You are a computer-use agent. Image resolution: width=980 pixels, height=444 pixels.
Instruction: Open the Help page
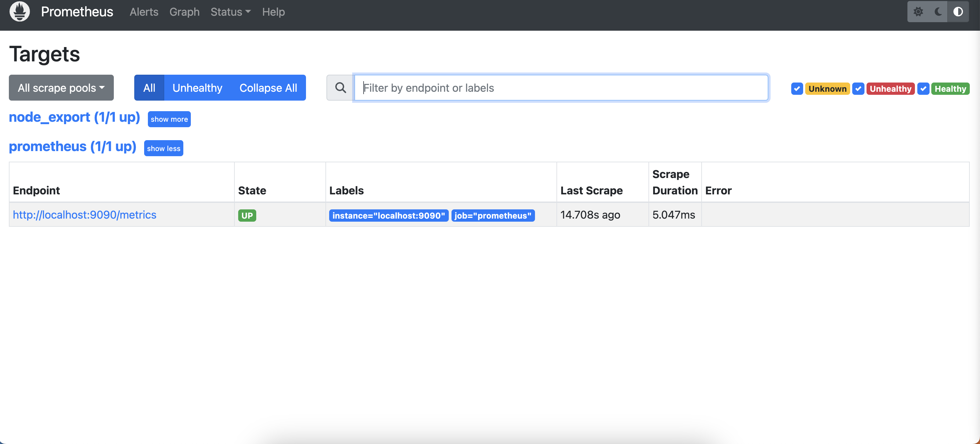[274, 12]
